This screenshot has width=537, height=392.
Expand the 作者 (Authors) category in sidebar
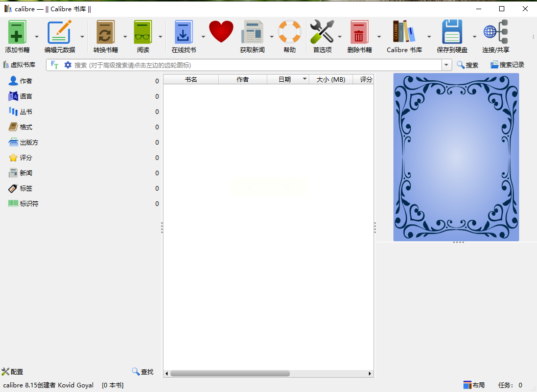pos(26,81)
